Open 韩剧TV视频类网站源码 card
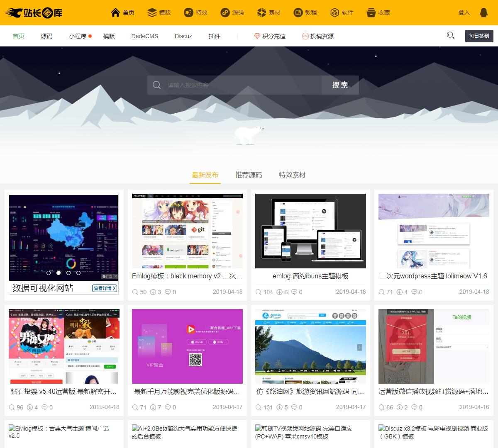The image size is (498, 448). pos(310,432)
